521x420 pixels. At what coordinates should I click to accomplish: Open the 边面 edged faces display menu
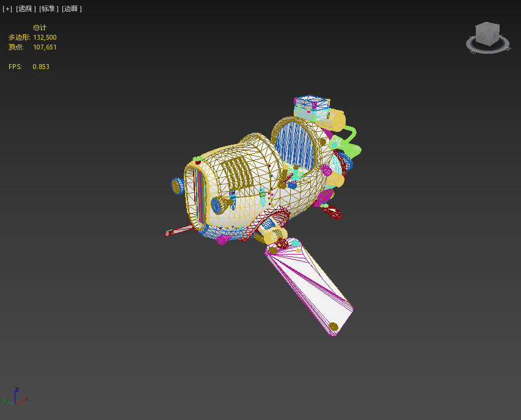click(71, 9)
